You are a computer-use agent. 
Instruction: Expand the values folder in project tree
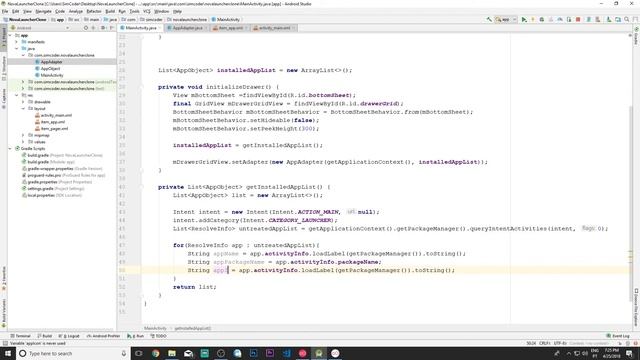tap(23, 142)
